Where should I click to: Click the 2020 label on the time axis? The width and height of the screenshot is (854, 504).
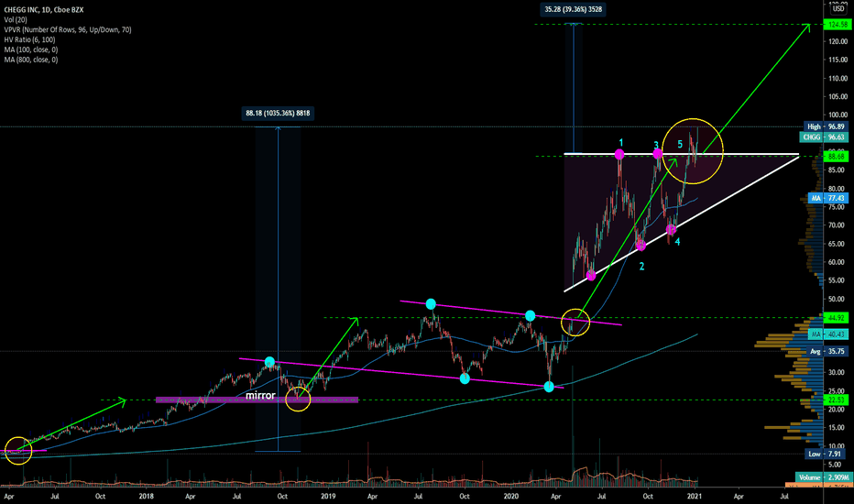pos(511,497)
